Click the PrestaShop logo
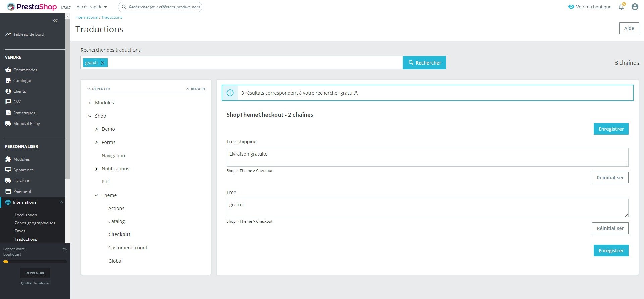Image resolution: width=644 pixels, height=299 pixels. 32,7
